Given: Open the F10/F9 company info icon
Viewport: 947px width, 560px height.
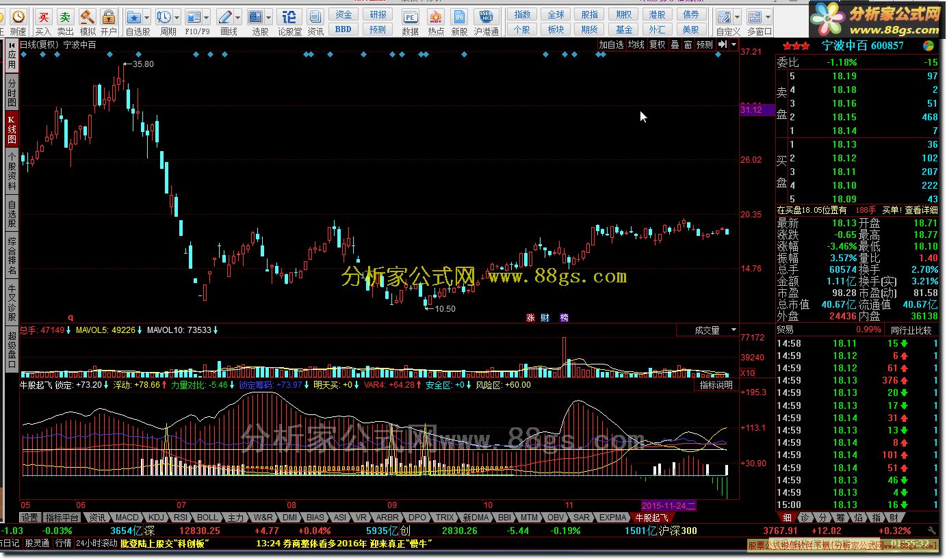Looking at the screenshot, I should coord(194,16).
